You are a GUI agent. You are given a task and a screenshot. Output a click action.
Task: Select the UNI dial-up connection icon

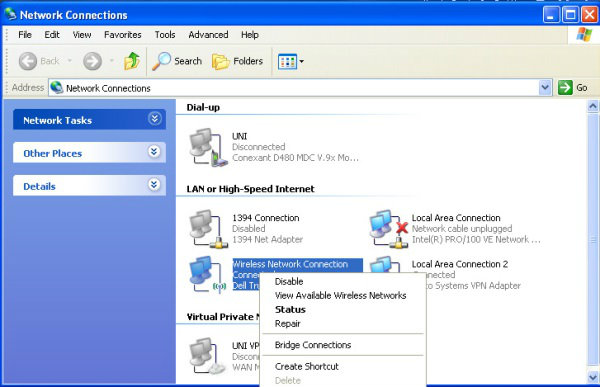(x=207, y=147)
